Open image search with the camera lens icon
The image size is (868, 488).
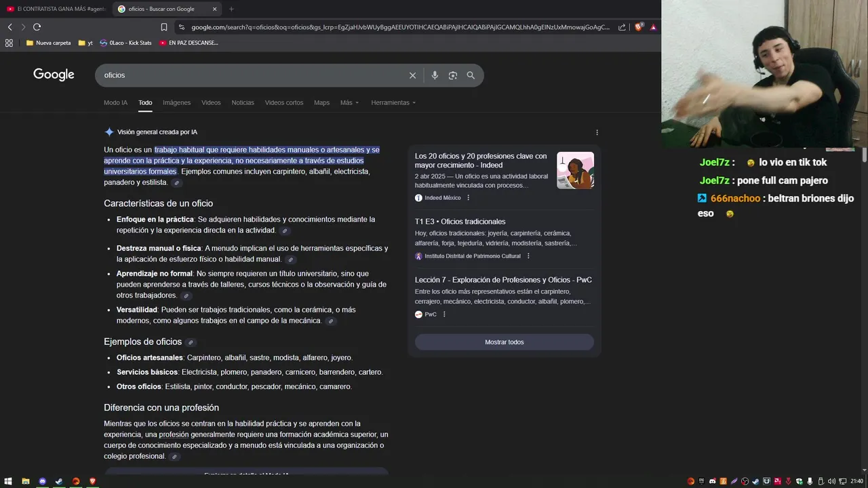point(453,75)
